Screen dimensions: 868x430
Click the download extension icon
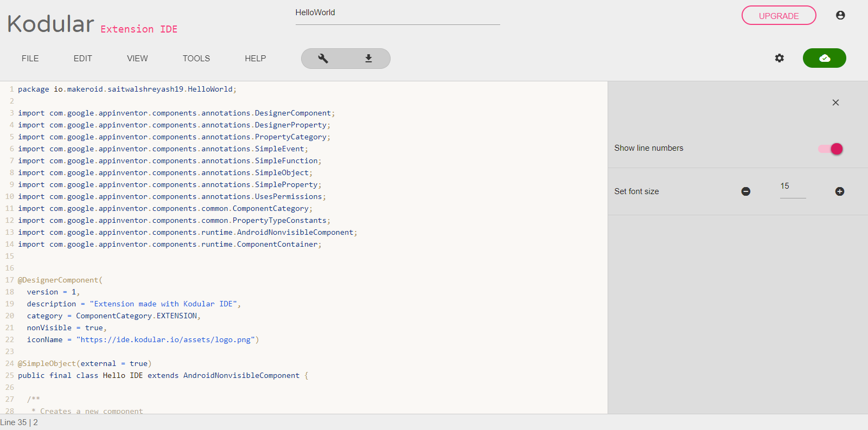click(x=368, y=59)
